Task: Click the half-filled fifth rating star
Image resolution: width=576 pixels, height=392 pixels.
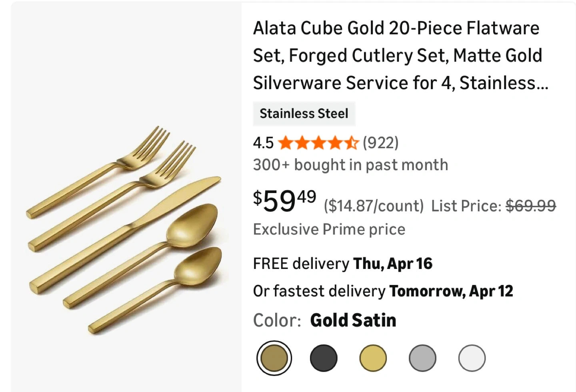Action: coord(352,143)
